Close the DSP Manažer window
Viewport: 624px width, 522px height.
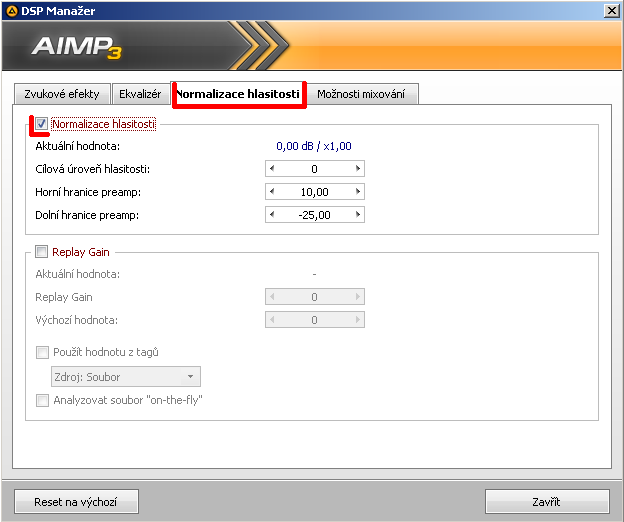click(611, 11)
